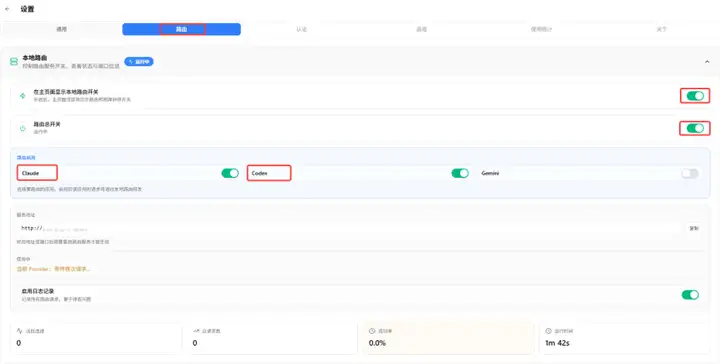
Task: Click the 0 value under 总请求数
Action: 195,343
